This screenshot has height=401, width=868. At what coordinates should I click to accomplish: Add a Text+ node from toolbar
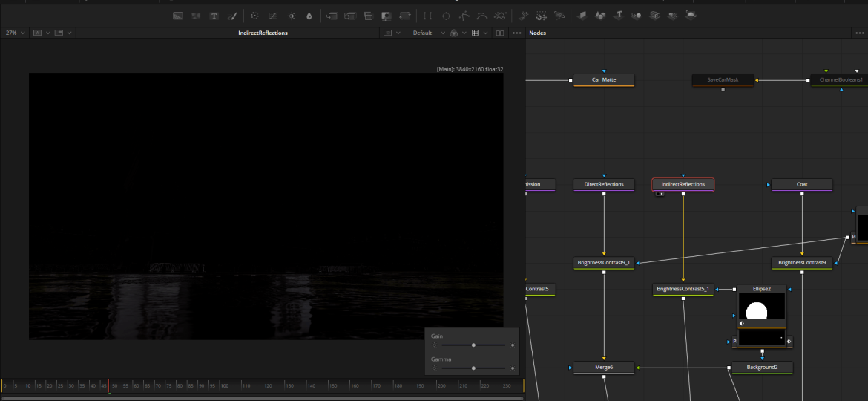pyautogui.click(x=214, y=16)
